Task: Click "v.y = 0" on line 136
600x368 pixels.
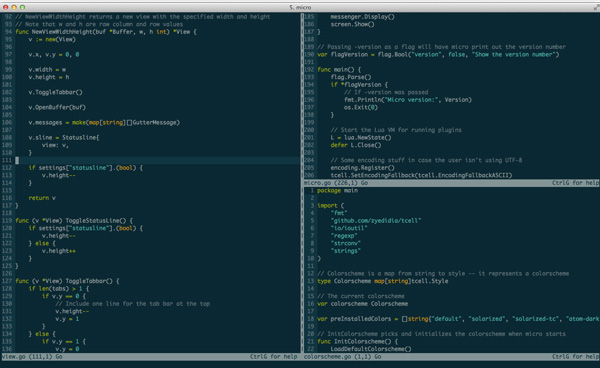Action: tap(67, 349)
